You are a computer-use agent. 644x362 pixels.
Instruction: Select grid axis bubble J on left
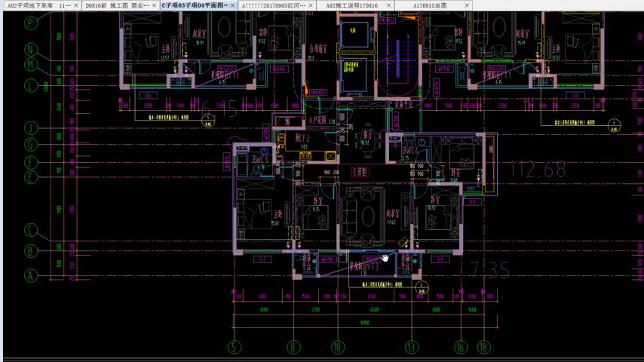click(x=31, y=127)
